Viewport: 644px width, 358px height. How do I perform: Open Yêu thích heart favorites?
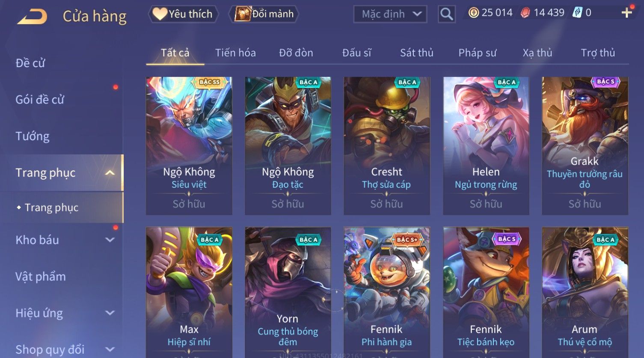click(x=183, y=14)
